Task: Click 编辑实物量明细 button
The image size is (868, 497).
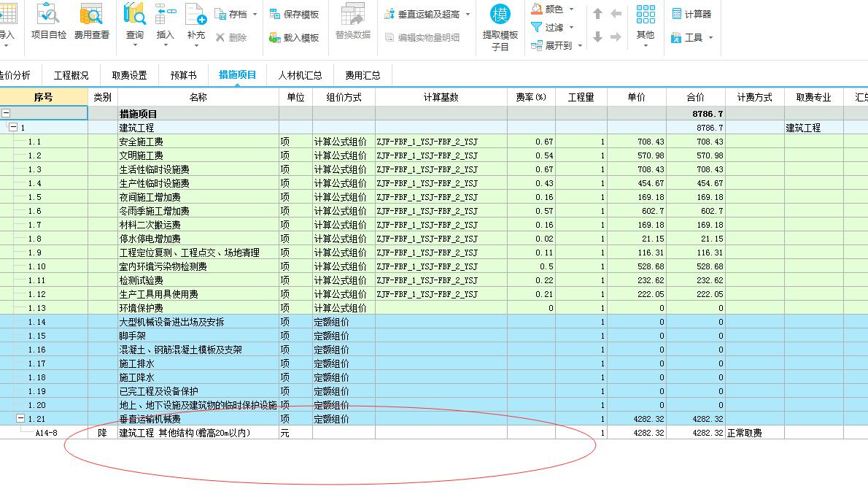Action: (422, 38)
